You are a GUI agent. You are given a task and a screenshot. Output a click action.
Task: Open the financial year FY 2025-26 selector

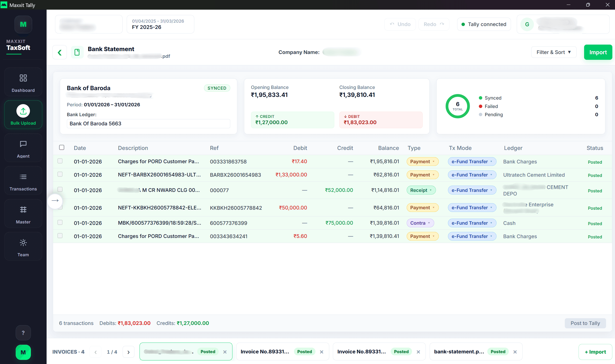pyautogui.click(x=160, y=24)
